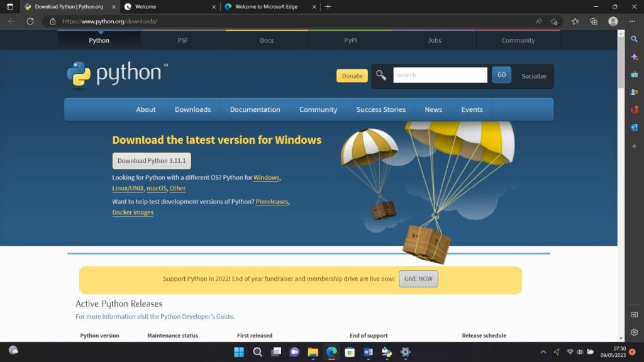Open Edge sidebar Search icon
The height and width of the screenshot is (362, 644).
(x=635, y=39)
